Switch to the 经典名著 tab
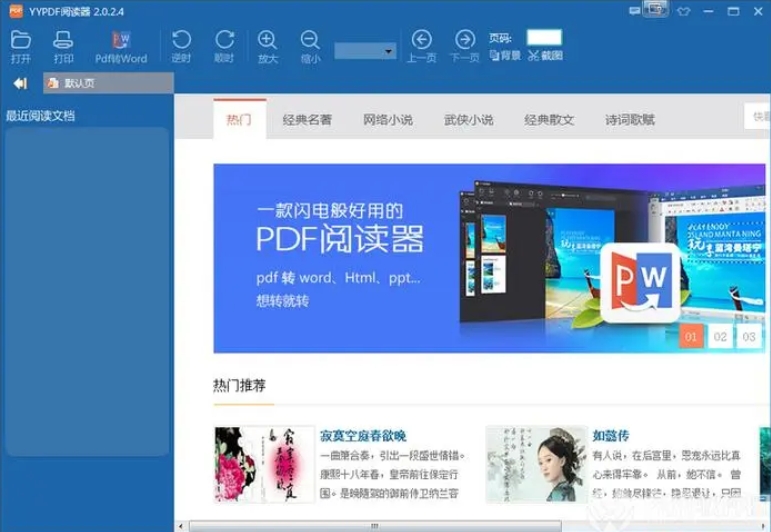Screen dimensions: 771x532 tap(307, 119)
